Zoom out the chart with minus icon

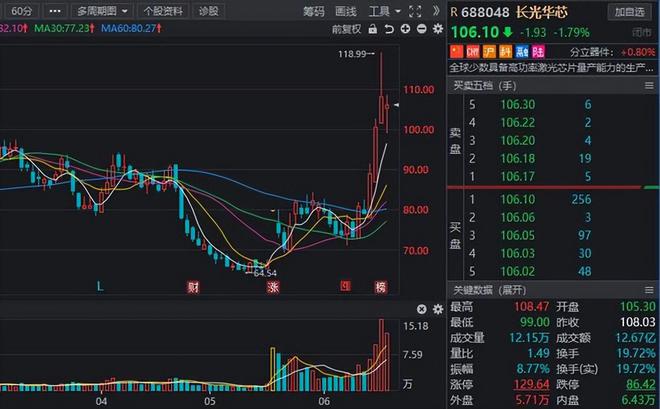click(x=421, y=29)
